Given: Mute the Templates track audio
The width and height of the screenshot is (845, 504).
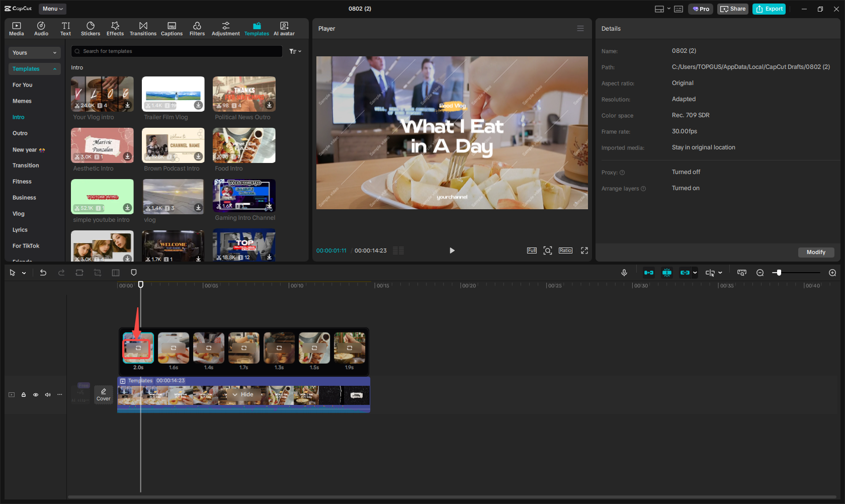Looking at the screenshot, I should (48, 395).
